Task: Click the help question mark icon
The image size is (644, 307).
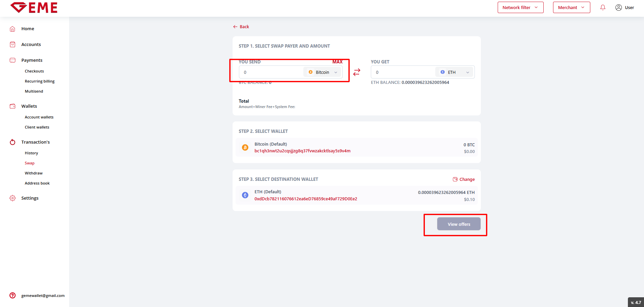Action: tap(12, 296)
